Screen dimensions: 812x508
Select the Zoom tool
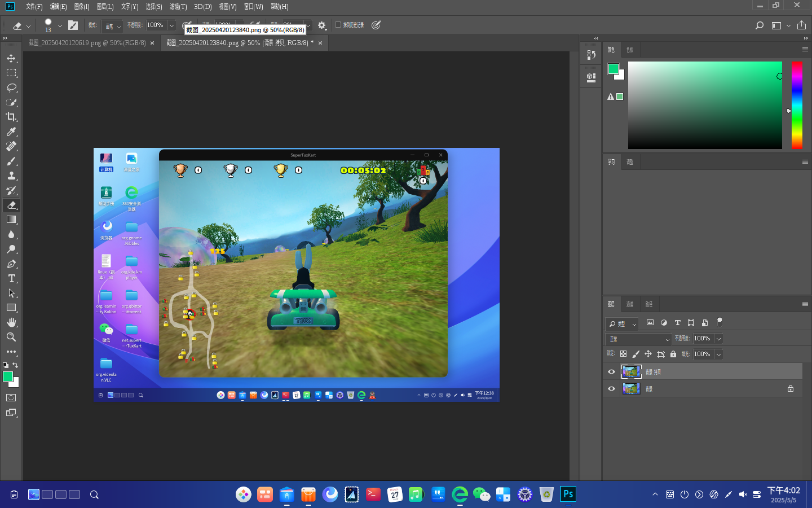(x=11, y=337)
